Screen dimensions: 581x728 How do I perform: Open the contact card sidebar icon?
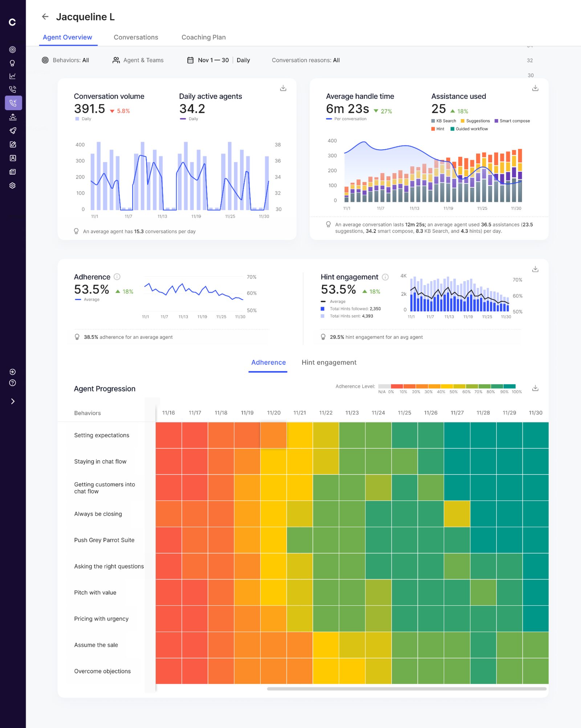(x=12, y=158)
